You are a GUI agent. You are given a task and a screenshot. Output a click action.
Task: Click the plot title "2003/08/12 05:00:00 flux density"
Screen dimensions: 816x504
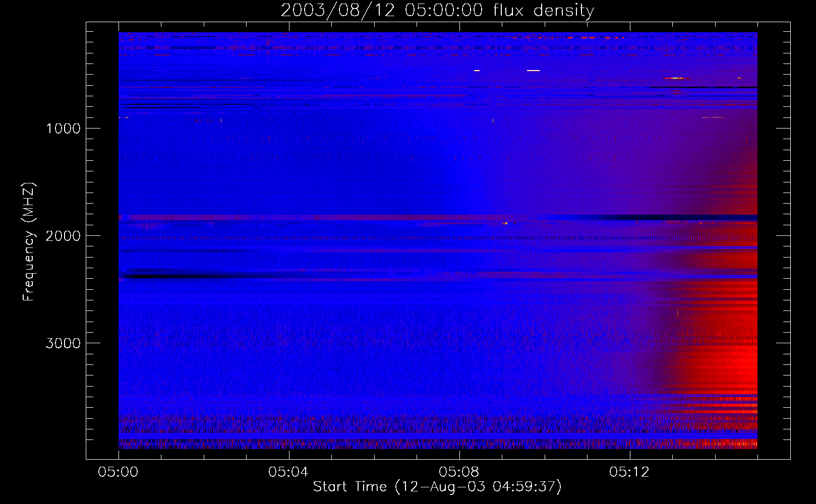click(437, 10)
